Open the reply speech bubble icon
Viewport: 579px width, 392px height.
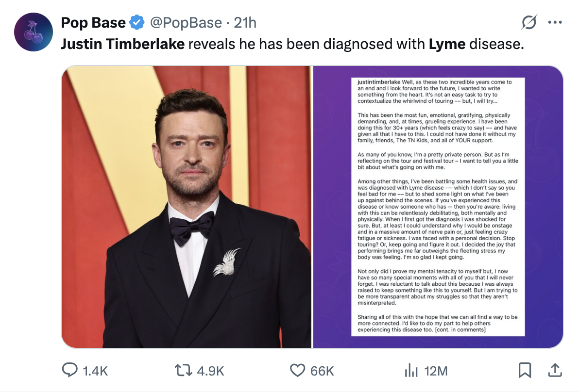tap(69, 371)
